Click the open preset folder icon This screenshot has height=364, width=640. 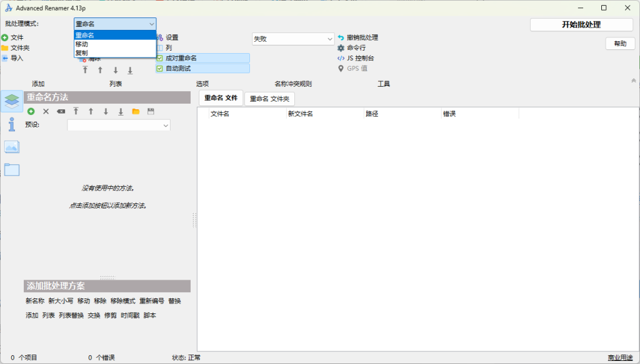click(136, 111)
